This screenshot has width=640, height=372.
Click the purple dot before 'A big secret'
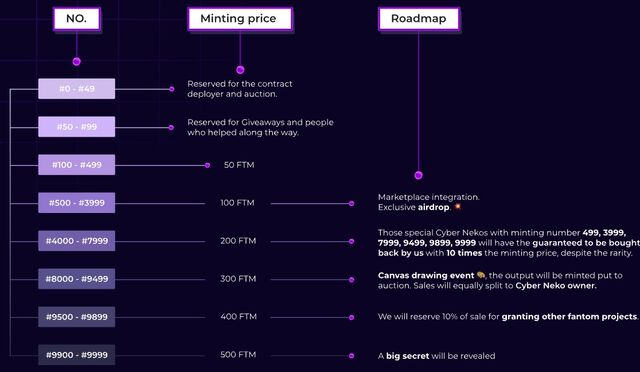click(x=351, y=356)
